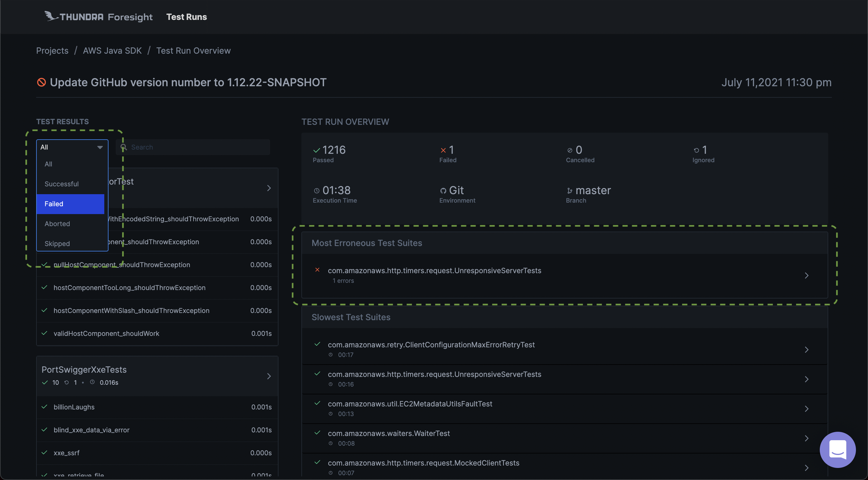The width and height of the screenshot is (868, 480).
Task: Open PortSwiggerXxeTests suite title
Action: [x=84, y=370]
